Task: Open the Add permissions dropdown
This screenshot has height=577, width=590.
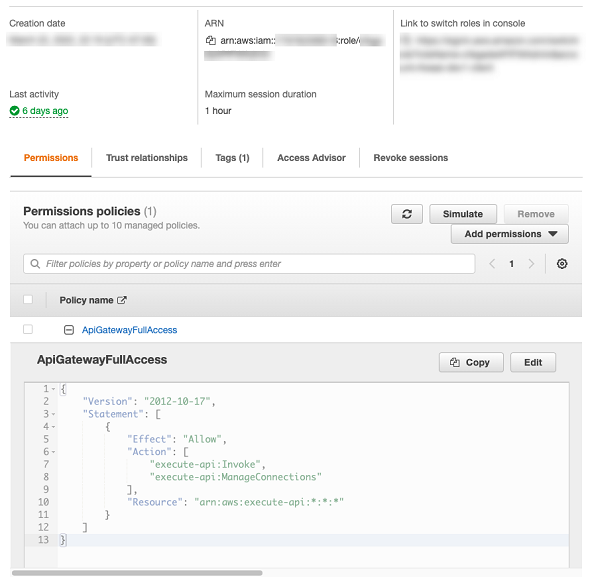Action: click(510, 234)
